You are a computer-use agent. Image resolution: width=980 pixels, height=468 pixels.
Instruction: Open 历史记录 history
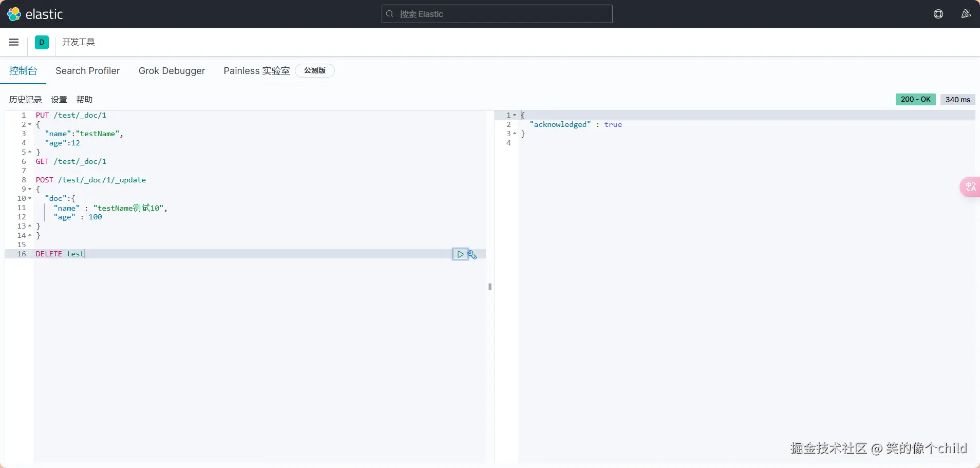pos(25,99)
